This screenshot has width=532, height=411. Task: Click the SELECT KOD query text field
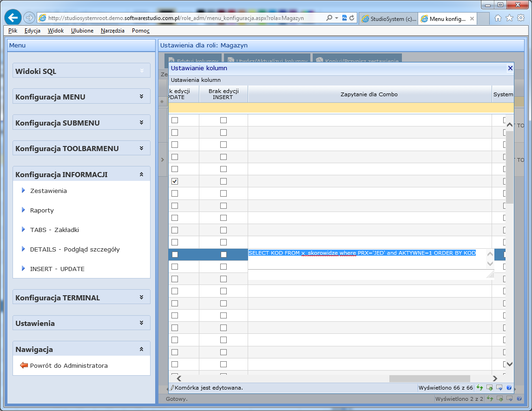[x=367, y=259]
